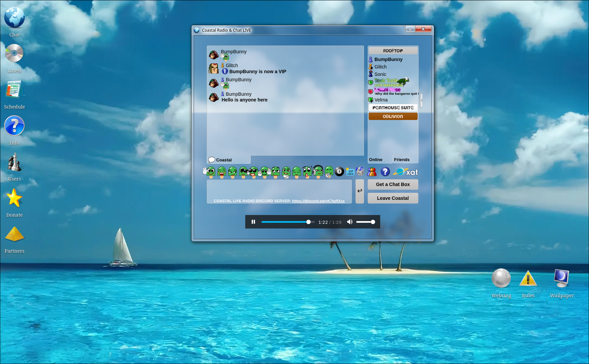The image size is (589, 364).
Task: Mute the radio with the speaker icon
Action: pos(350,222)
